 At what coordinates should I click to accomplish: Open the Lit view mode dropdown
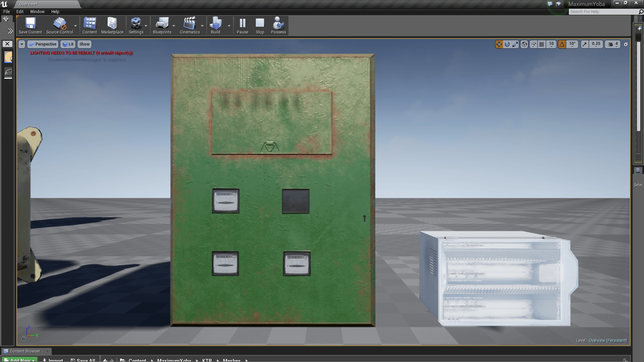68,44
